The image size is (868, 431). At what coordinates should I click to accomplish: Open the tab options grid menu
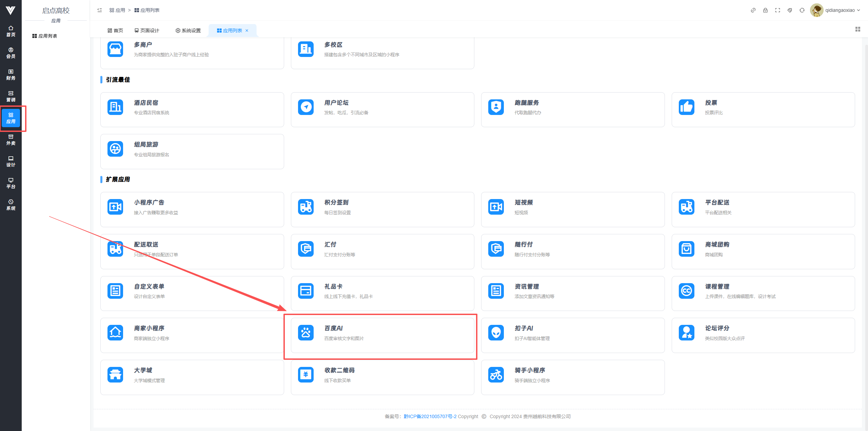coord(857,30)
